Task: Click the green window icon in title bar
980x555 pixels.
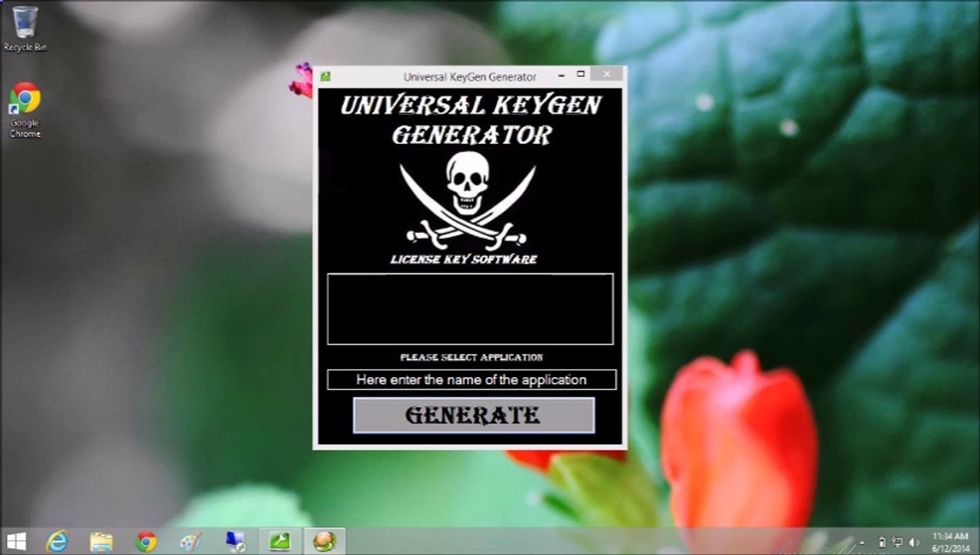Action: (326, 76)
